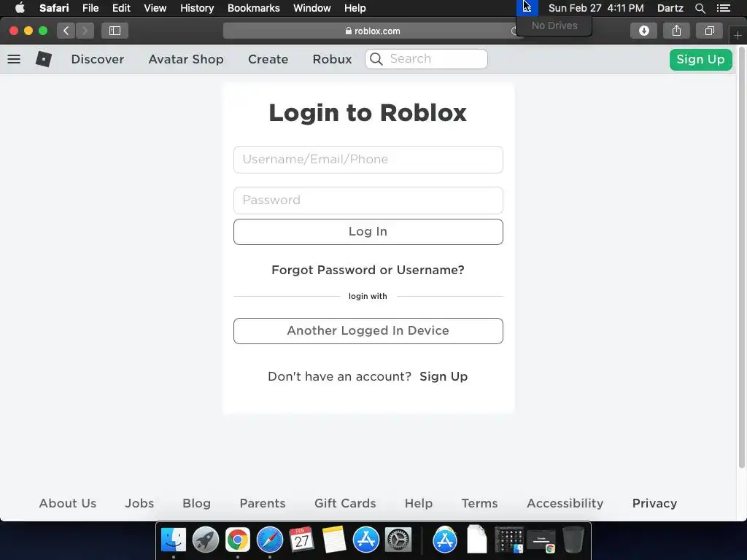This screenshot has height=560, width=747.
Task: Open the Safari menu
Action: [x=54, y=8]
